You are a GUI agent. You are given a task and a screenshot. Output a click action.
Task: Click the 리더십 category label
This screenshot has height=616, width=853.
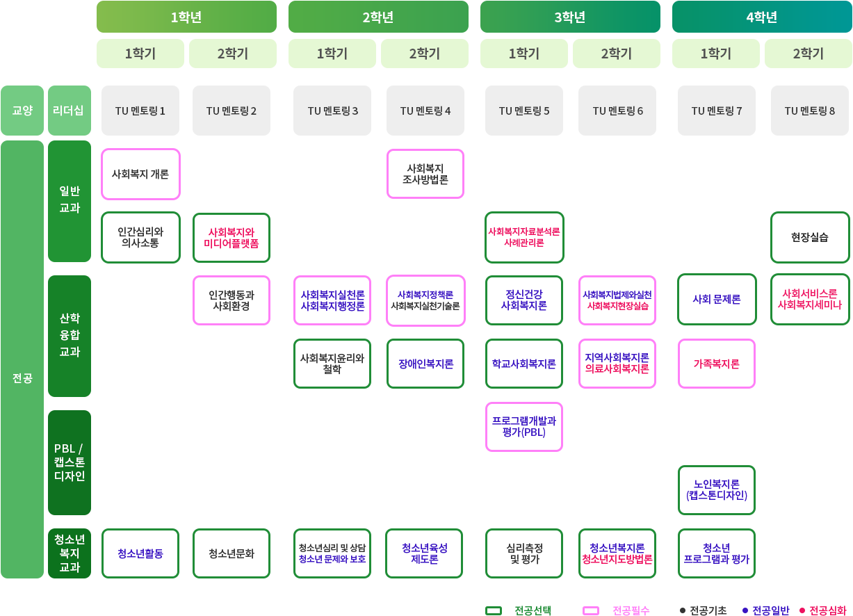click(69, 110)
